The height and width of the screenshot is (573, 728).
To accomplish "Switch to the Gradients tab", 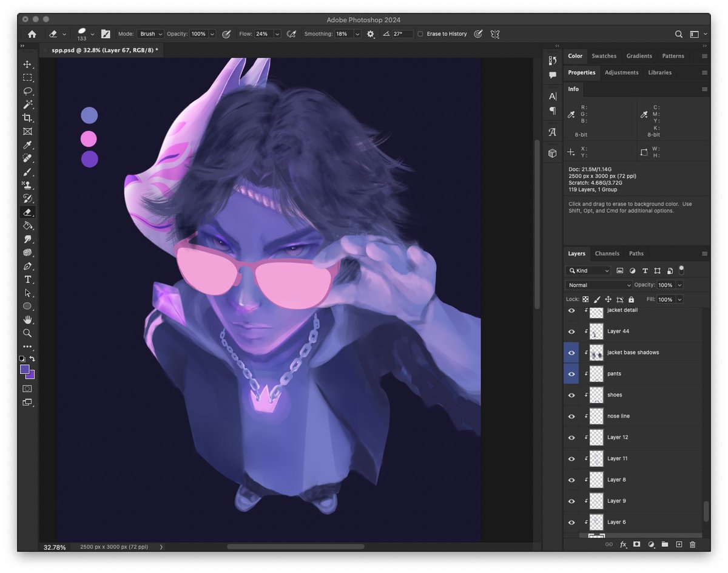I will point(639,56).
